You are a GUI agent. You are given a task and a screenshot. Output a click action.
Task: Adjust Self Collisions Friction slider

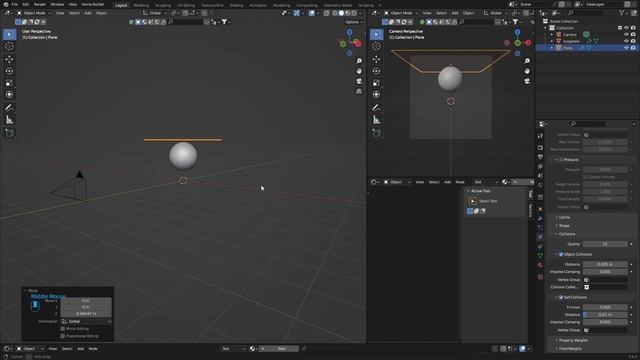pyautogui.click(x=605, y=307)
